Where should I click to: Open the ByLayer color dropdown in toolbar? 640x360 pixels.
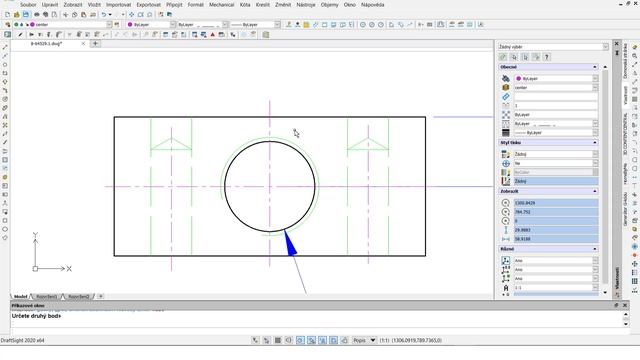(x=173, y=25)
